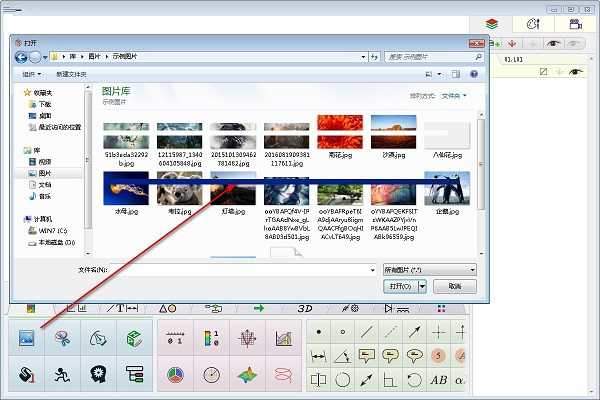600x400 pixels.
Task: Click the insert image tool icon
Action: point(28,339)
